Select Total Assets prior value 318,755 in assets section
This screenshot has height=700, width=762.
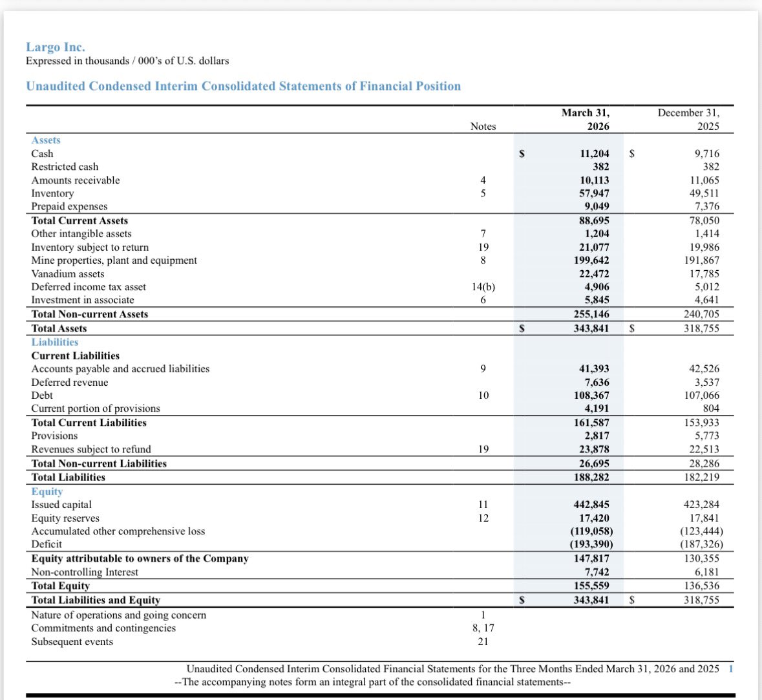pos(702,328)
